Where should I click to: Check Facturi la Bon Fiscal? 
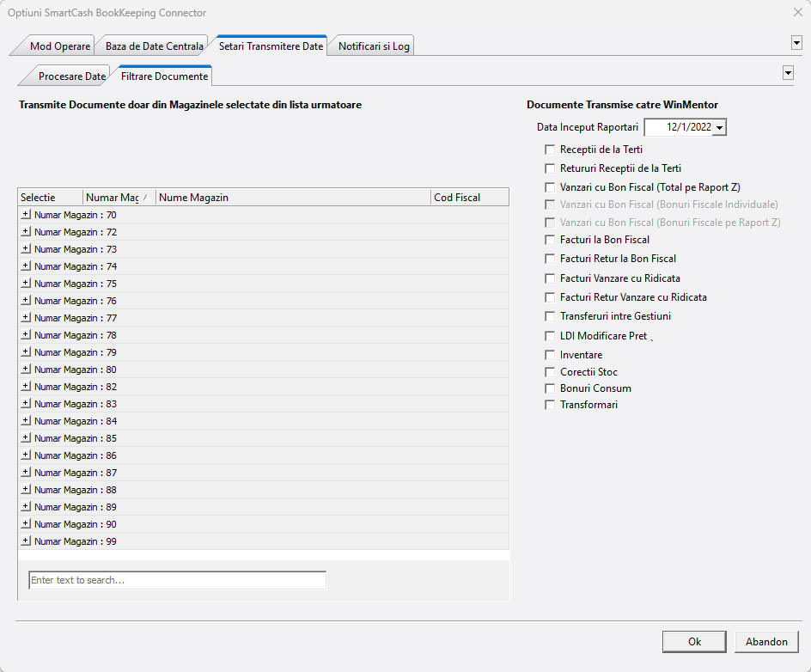click(x=550, y=240)
